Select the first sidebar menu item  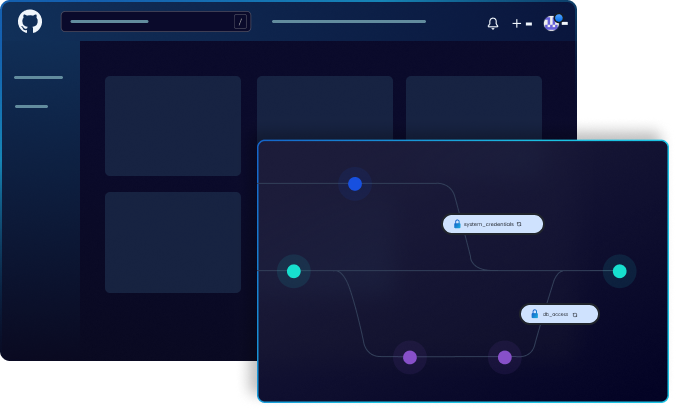38,77
